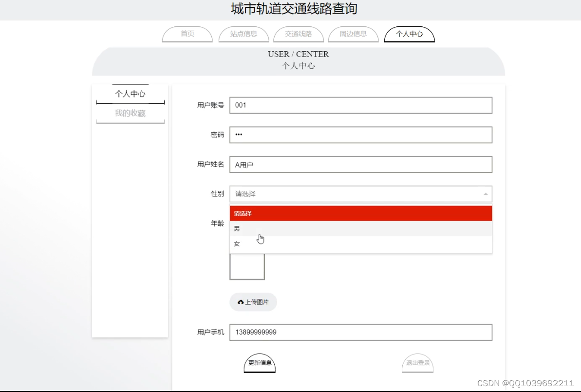
Task: Switch to the 站点信息 tab
Action: [x=244, y=34]
